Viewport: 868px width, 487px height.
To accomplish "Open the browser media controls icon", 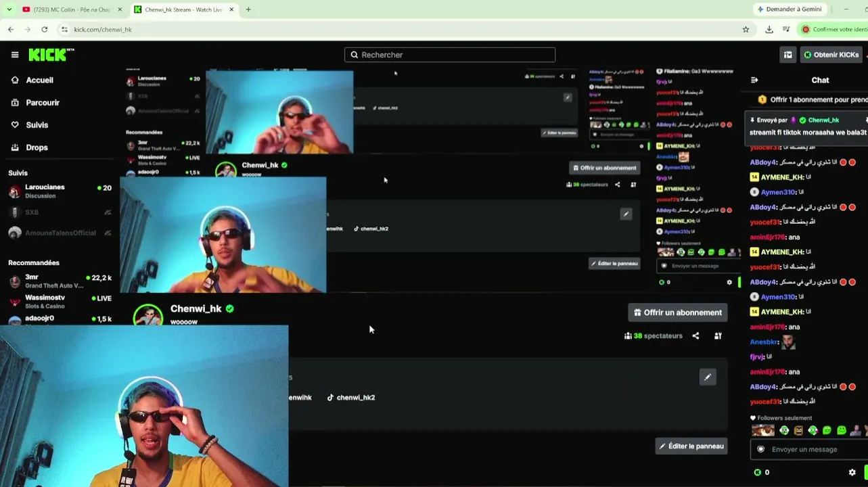I will pyautogui.click(x=786, y=29).
